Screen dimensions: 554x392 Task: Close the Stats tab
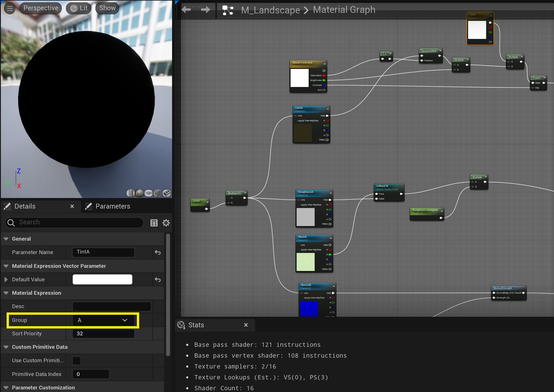point(246,325)
